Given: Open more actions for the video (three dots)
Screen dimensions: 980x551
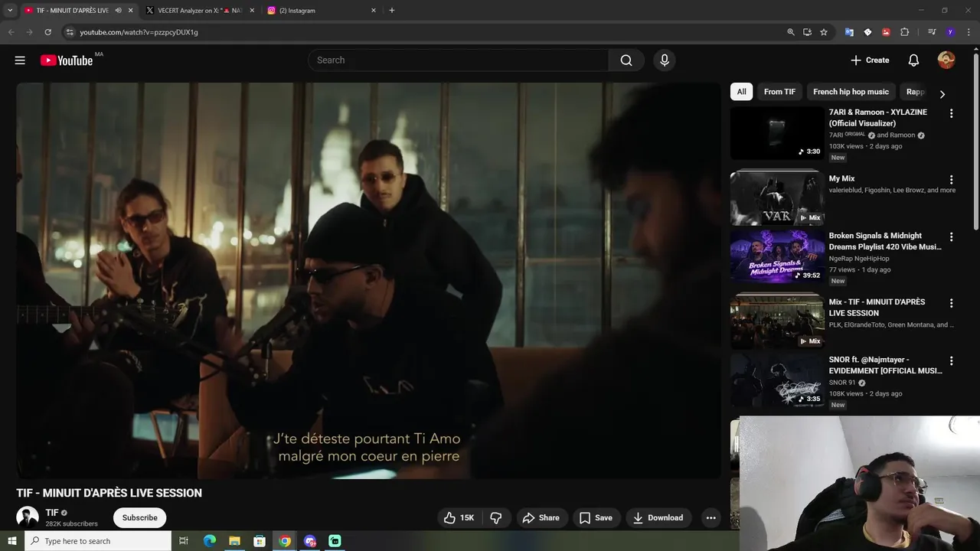Looking at the screenshot, I should pos(710,518).
